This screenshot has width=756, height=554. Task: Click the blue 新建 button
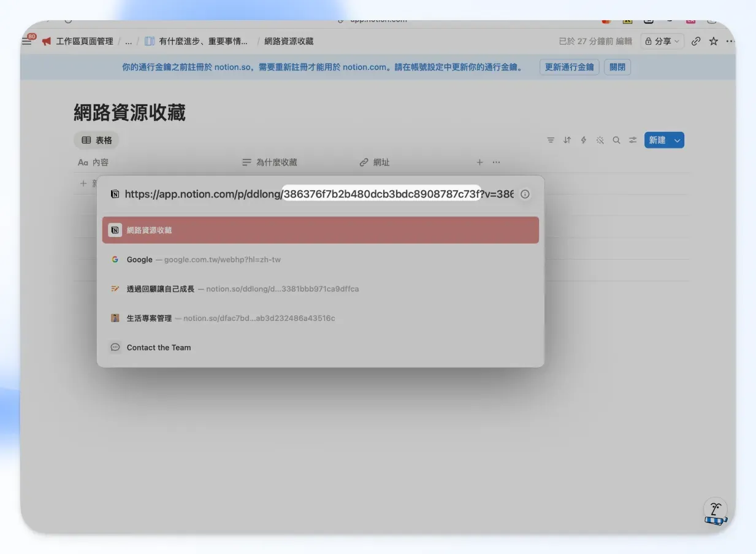[x=657, y=140]
